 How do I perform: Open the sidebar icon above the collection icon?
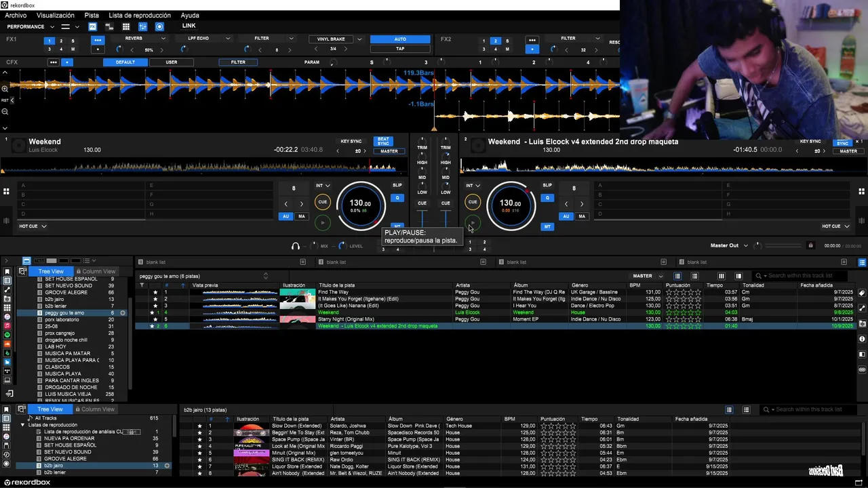click(x=7, y=272)
